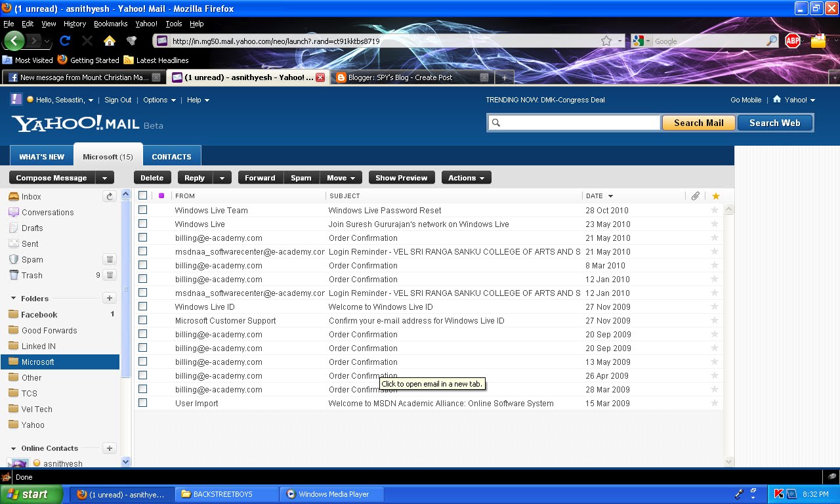Open BACKSTREETBOYS folder in taskbar

pyautogui.click(x=227, y=494)
